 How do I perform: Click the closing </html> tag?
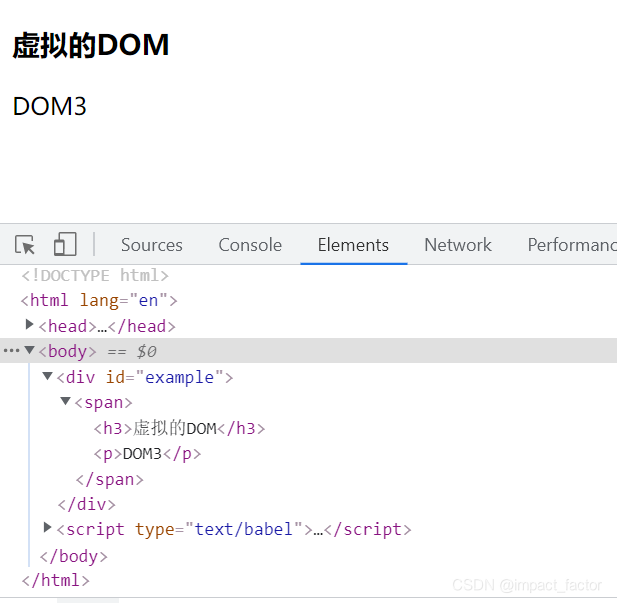pyautogui.click(x=55, y=581)
